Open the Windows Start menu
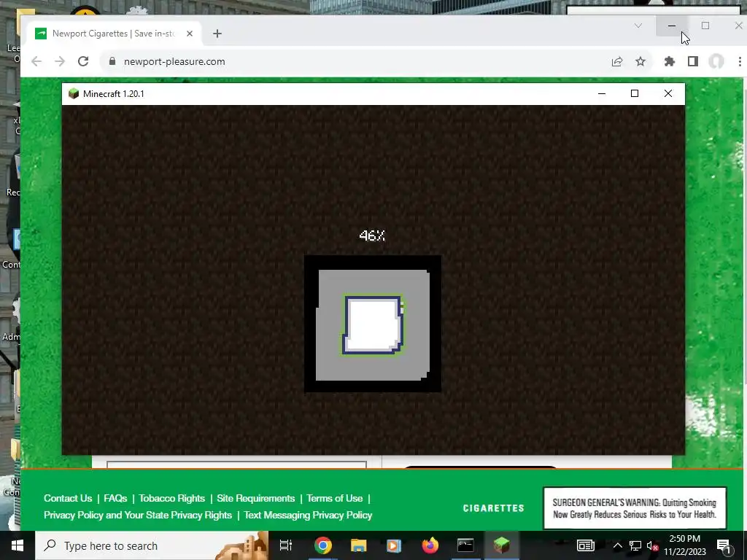The width and height of the screenshot is (747, 560). pyautogui.click(x=18, y=545)
